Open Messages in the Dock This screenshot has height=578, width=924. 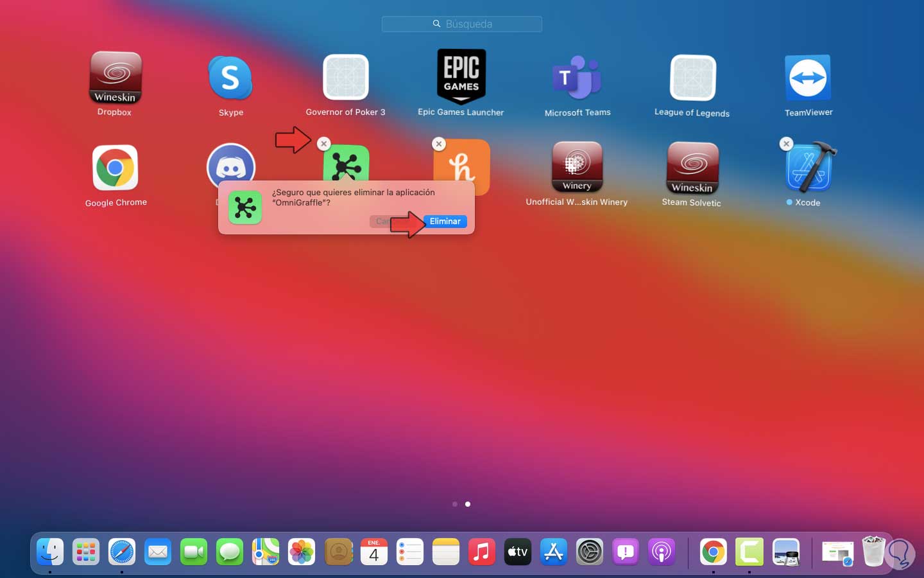point(230,552)
